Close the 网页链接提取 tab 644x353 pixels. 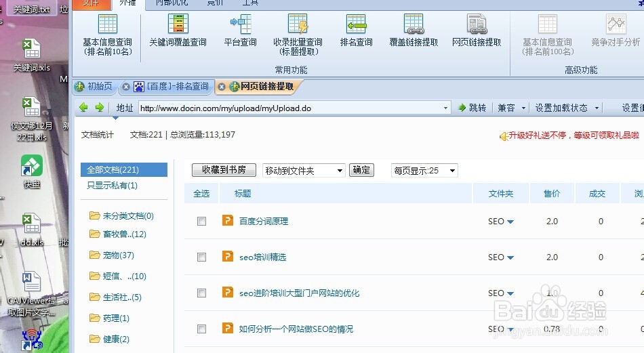point(222,87)
